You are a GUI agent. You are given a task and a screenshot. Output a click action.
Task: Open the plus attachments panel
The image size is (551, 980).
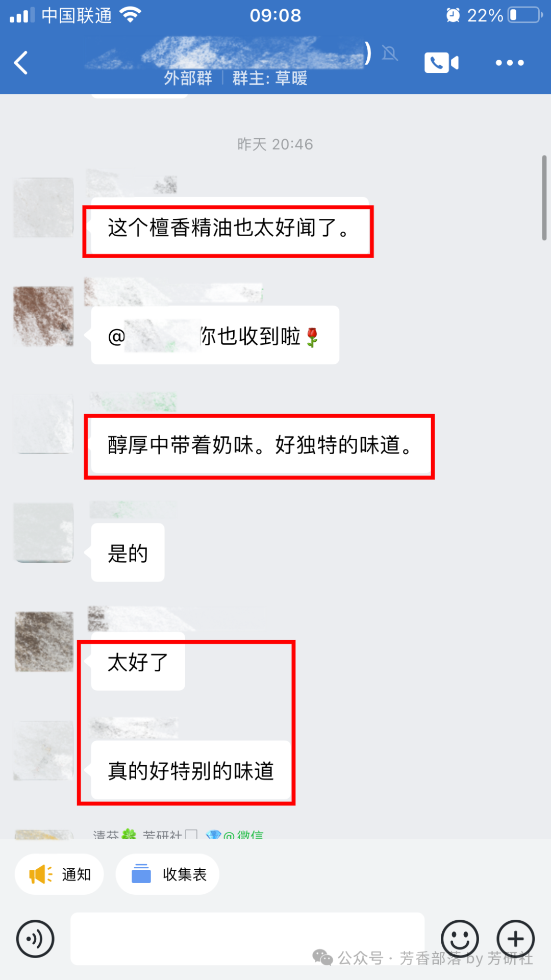point(515,939)
